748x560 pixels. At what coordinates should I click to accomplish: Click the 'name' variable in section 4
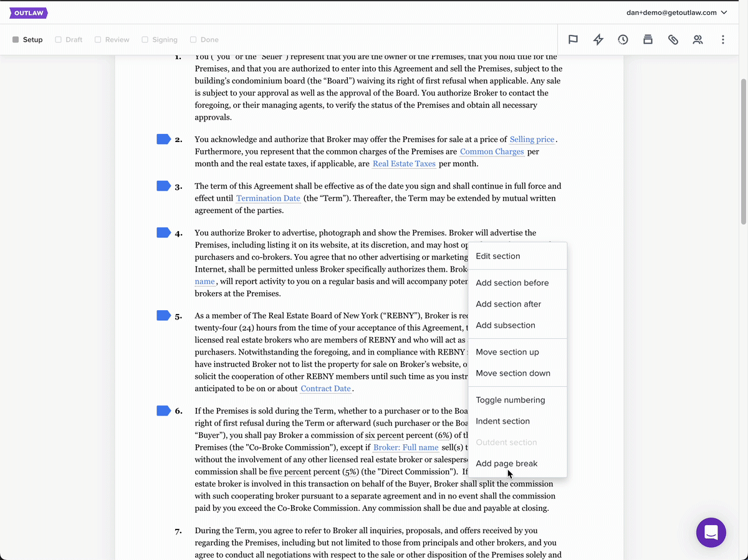click(x=205, y=282)
